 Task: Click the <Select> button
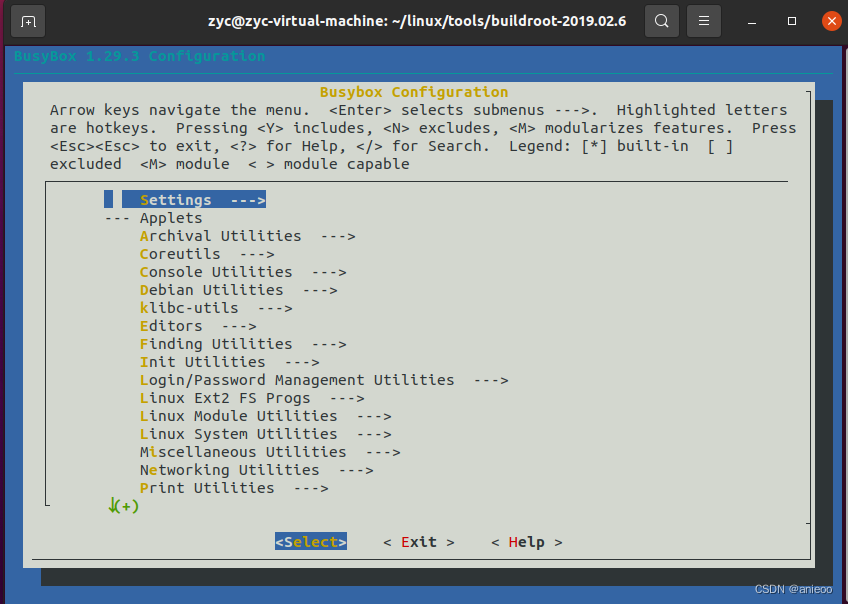pyautogui.click(x=311, y=542)
